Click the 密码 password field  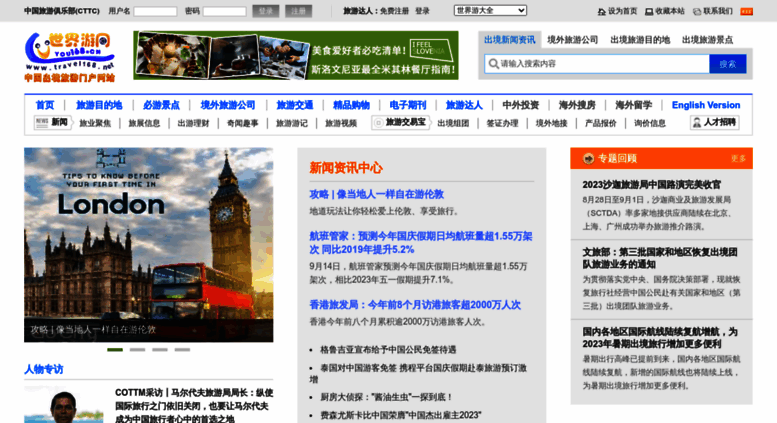[x=224, y=11]
